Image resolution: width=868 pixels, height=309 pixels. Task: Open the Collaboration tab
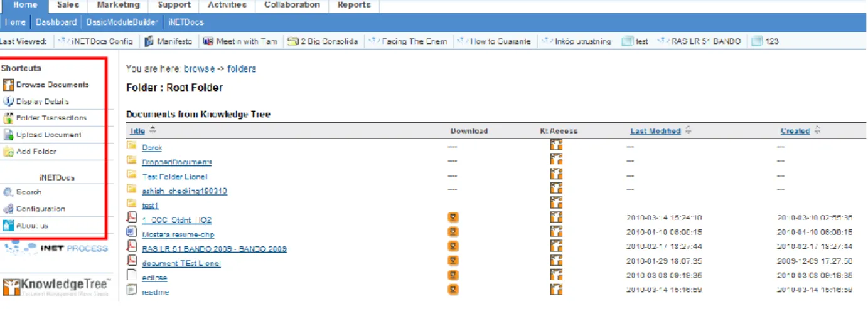point(292,5)
